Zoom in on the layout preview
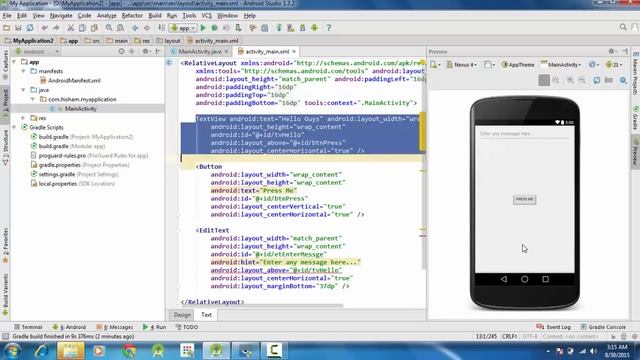640x360 pixels. (570, 80)
